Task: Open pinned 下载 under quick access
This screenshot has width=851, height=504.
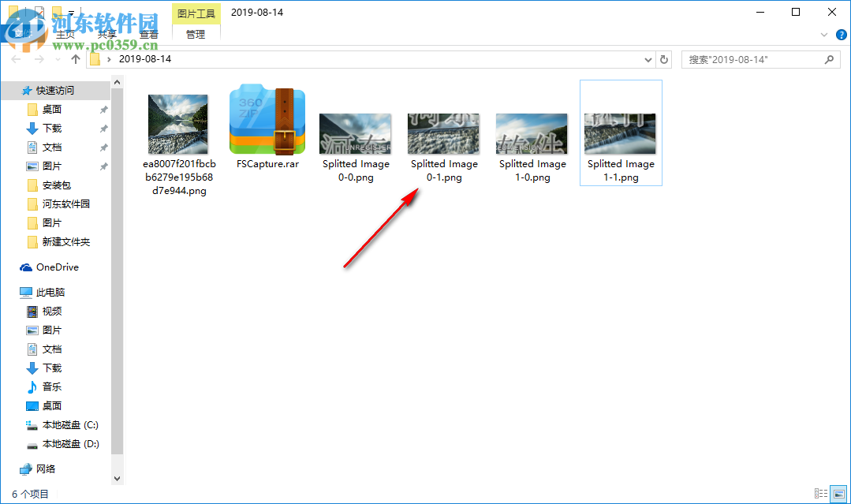Action: point(52,129)
